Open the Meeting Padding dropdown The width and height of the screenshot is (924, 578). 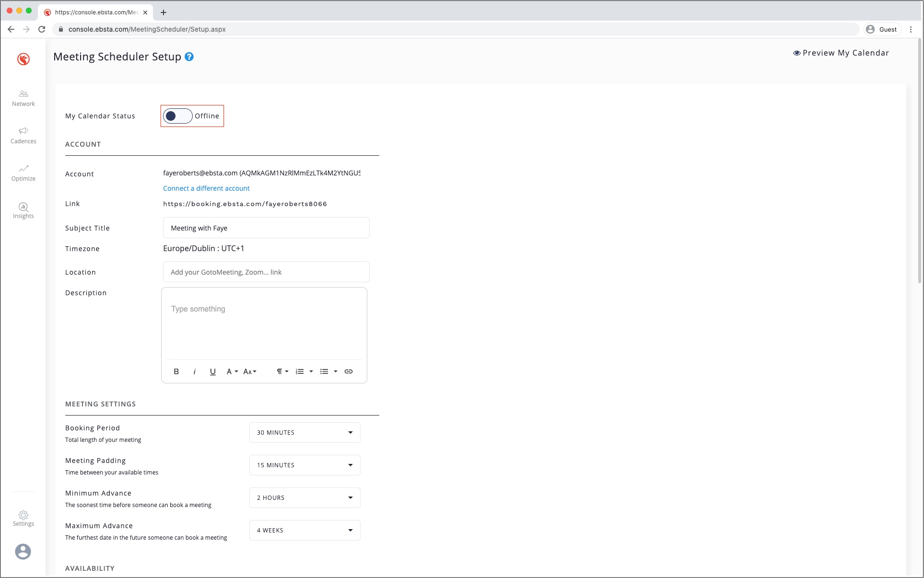(304, 465)
